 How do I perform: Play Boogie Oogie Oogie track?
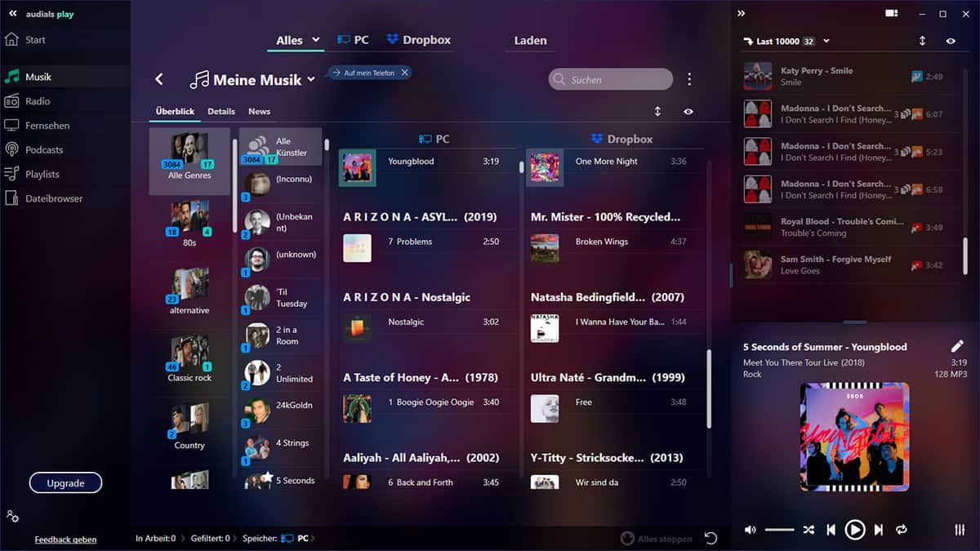click(421, 408)
